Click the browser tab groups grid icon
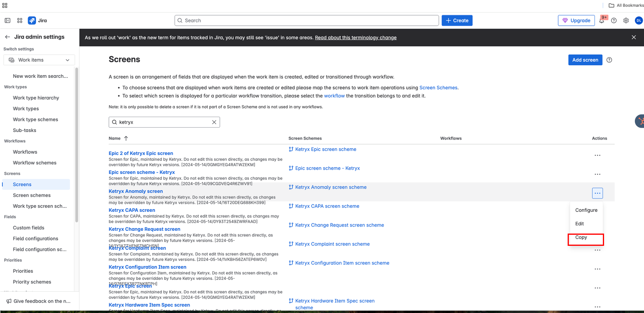 5,6
